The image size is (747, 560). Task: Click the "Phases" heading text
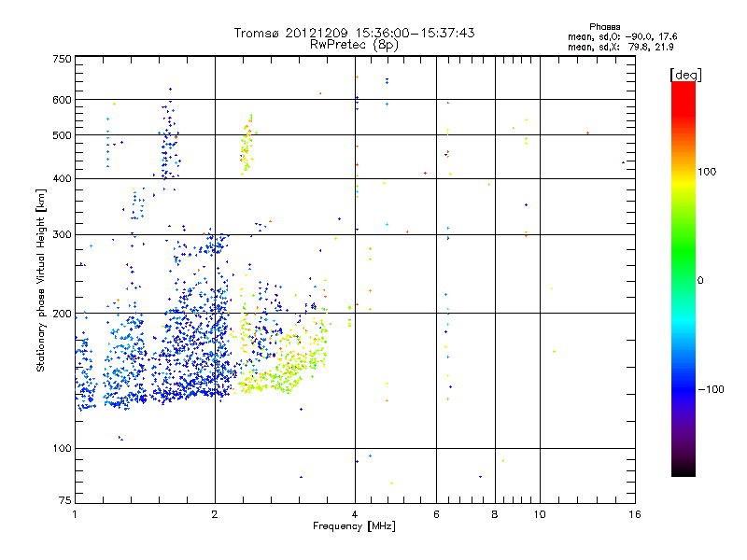pos(604,27)
